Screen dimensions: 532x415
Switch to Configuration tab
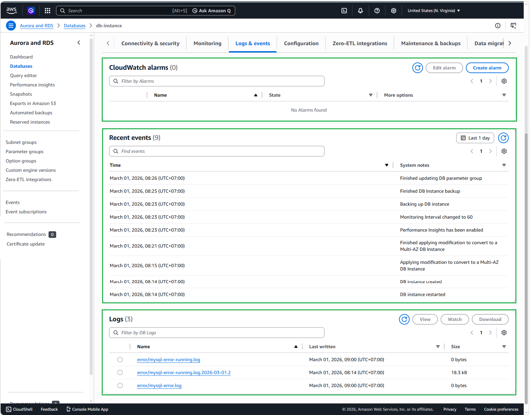(301, 44)
